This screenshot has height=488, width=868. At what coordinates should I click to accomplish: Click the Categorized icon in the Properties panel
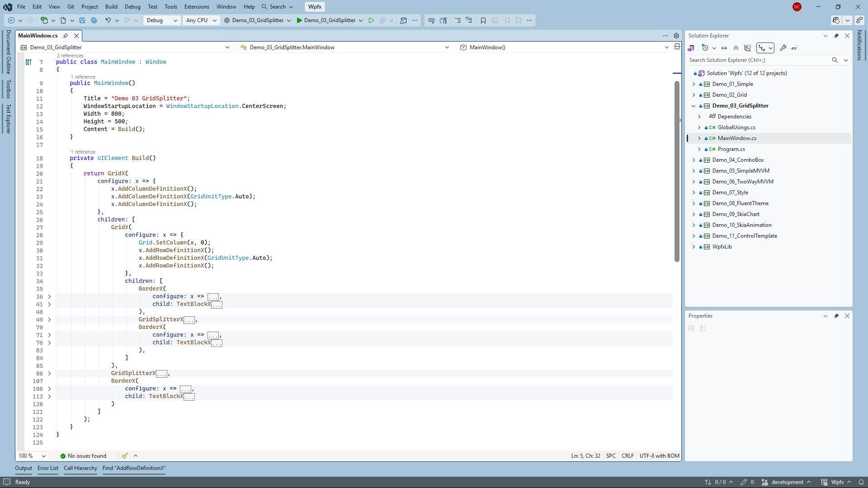[x=691, y=328]
